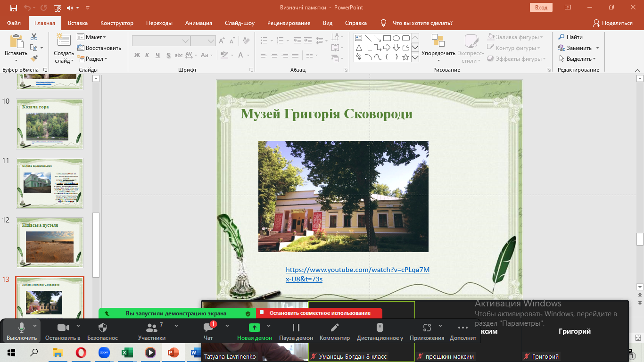Pause screen share (Пауза демон)
Viewport: 644px width, 362px height.
(x=296, y=328)
